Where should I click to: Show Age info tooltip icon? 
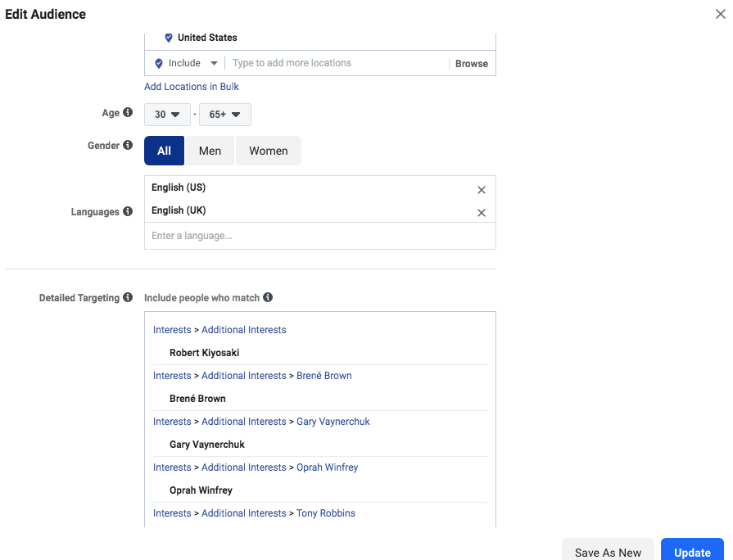coord(128,112)
